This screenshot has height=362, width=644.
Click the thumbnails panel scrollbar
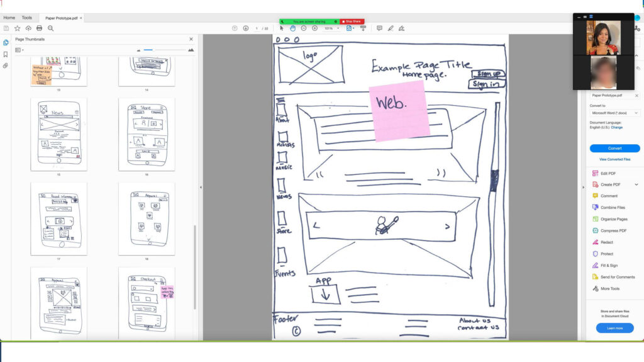195,267
